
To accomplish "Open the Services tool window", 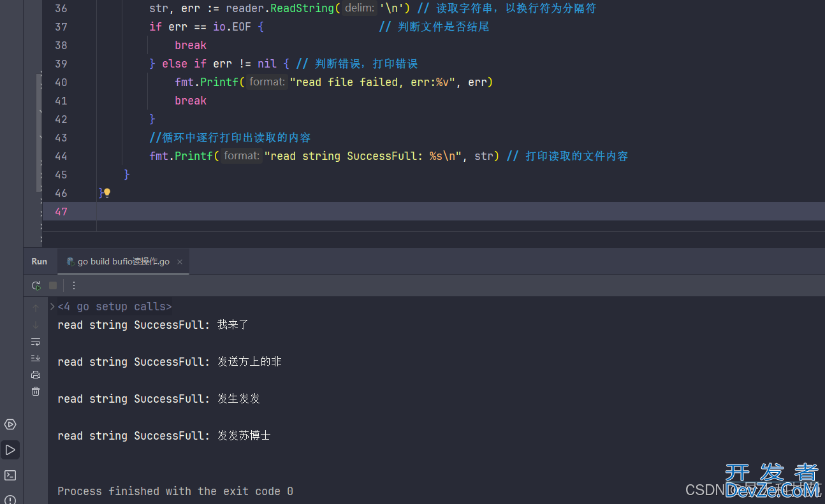I will click(x=10, y=424).
